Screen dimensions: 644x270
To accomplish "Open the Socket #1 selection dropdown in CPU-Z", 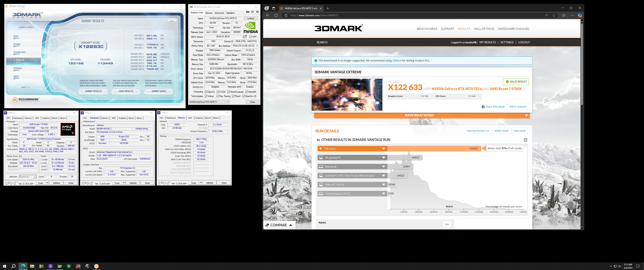I will click(28, 177).
